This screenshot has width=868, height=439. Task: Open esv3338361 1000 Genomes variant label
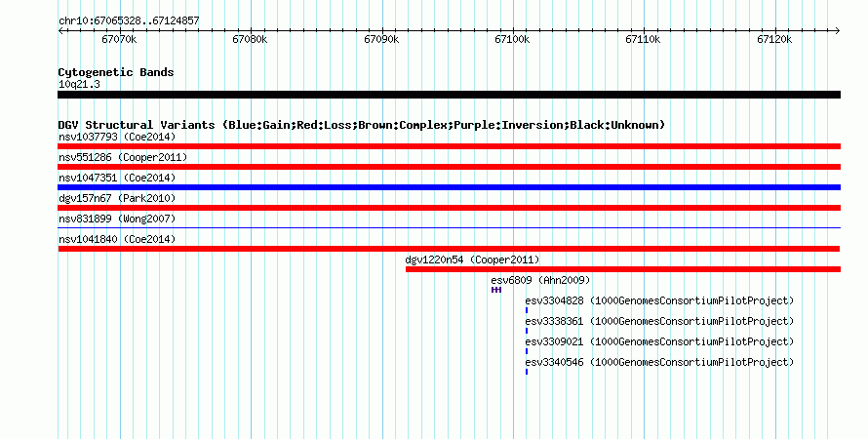point(659,321)
